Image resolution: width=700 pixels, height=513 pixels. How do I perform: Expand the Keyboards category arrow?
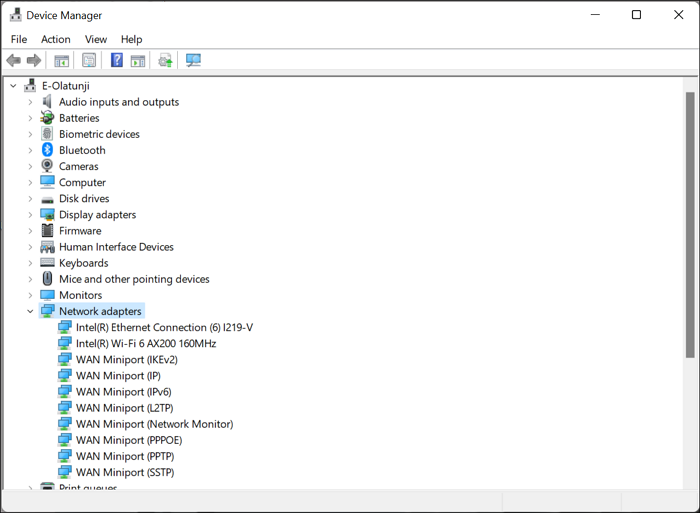point(30,263)
